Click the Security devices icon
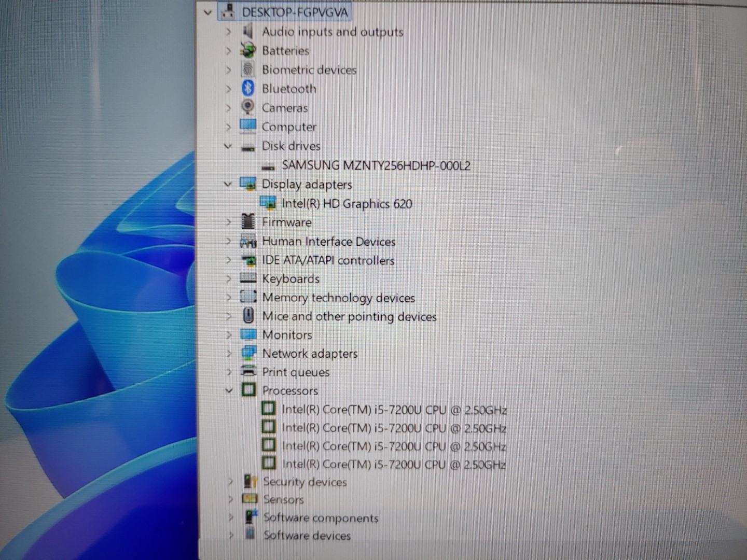The width and height of the screenshot is (747, 560). [x=251, y=482]
